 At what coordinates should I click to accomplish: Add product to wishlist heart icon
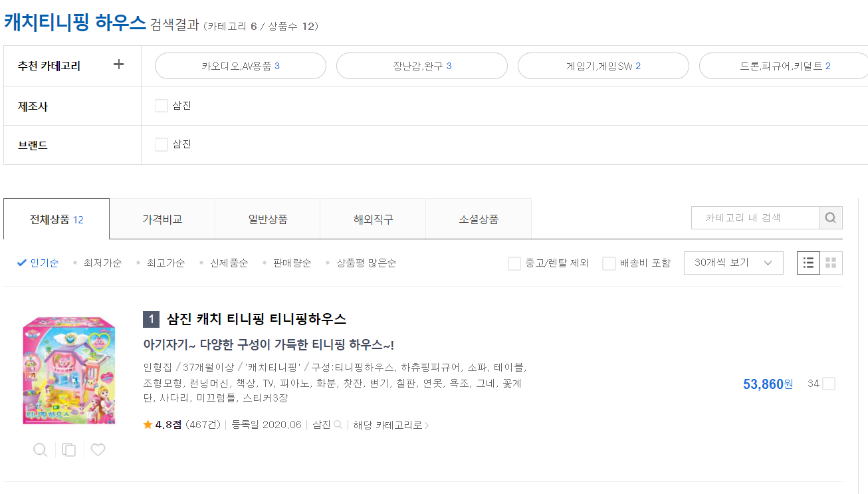(x=98, y=450)
